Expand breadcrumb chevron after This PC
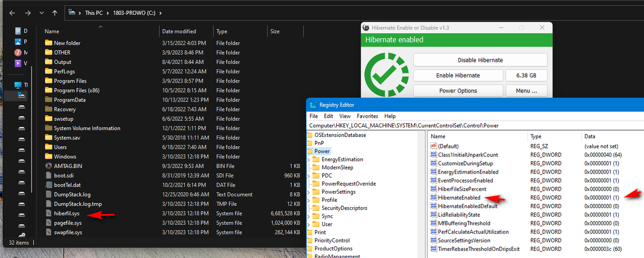Viewport: 644px width, 258px height. coord(108,13)
